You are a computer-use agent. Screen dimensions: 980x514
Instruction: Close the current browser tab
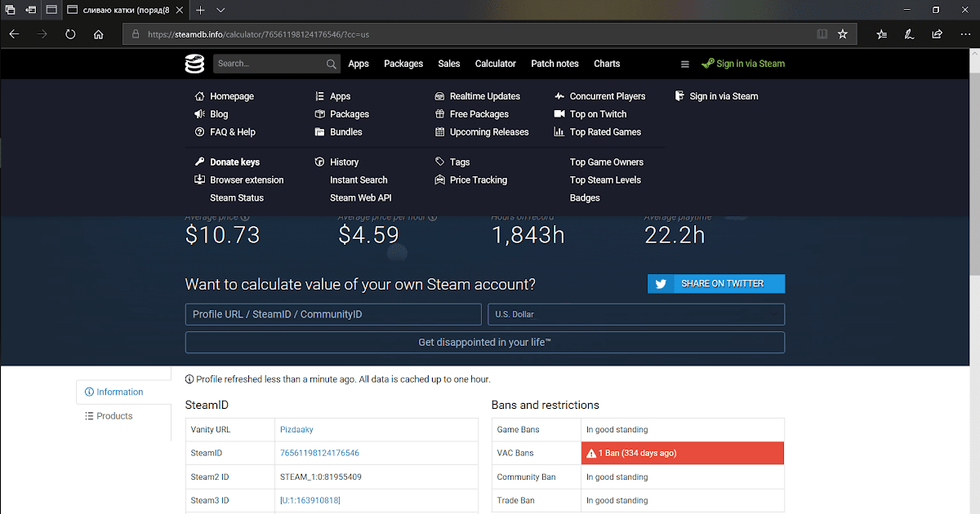click(x=180, y=10)
